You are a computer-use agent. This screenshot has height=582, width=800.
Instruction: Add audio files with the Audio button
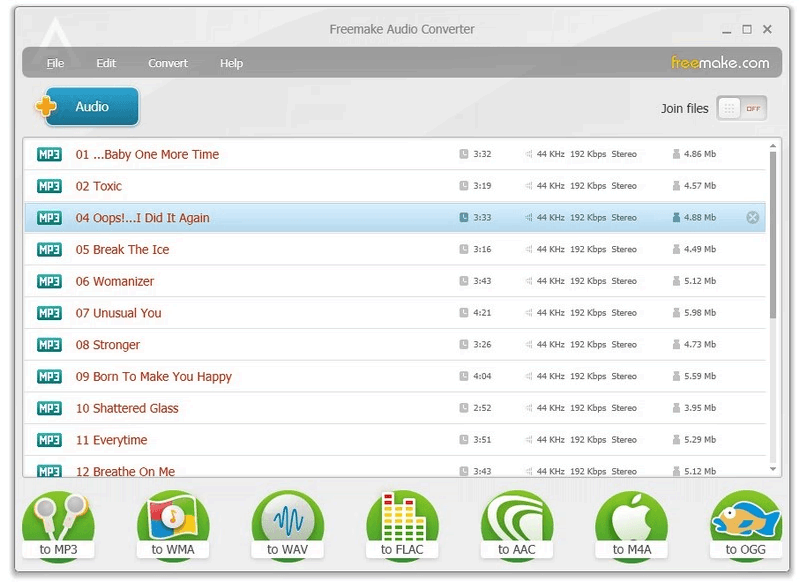point(88,107)
